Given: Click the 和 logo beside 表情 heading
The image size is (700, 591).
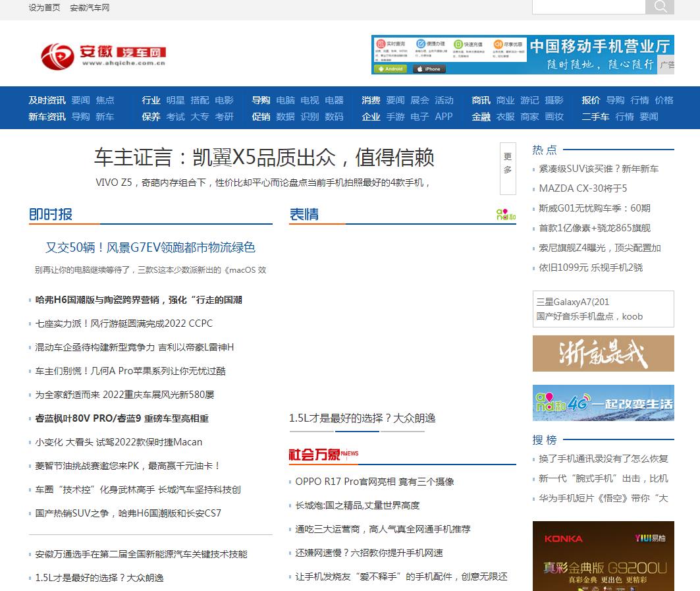Looking at the screenshot, I should (506, 214).
